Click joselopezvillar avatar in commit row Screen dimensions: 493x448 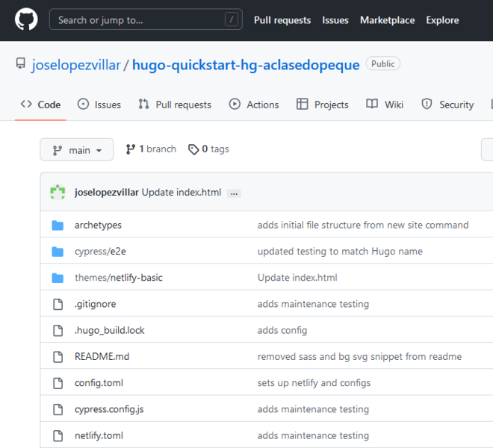click(x=58, y=192)
